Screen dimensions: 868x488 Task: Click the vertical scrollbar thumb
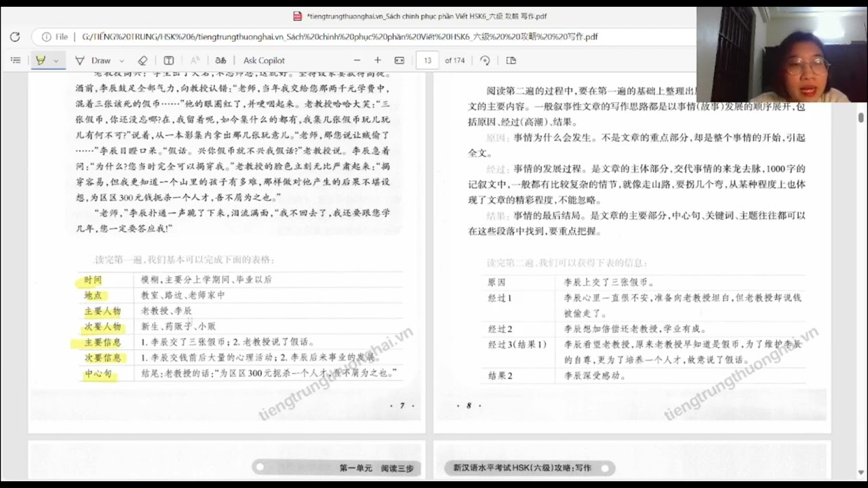coord(861,117)
